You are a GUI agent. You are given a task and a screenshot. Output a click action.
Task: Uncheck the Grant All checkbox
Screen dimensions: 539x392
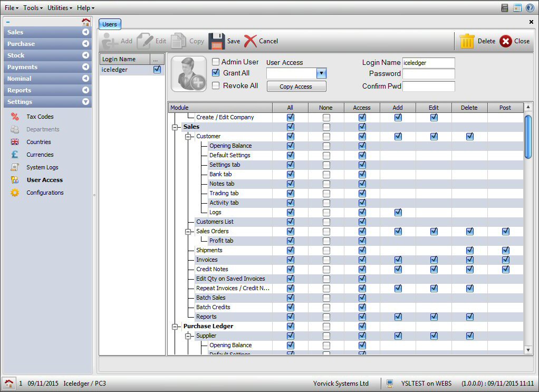216,73
